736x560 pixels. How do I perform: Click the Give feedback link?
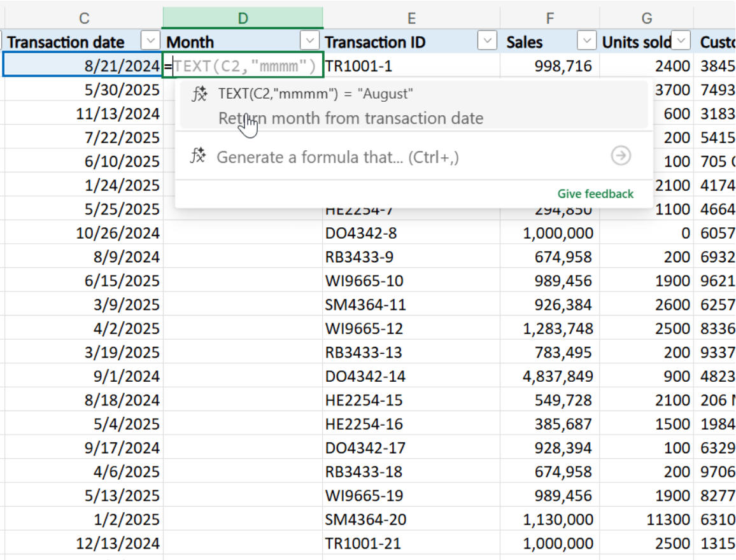(595, 193)
